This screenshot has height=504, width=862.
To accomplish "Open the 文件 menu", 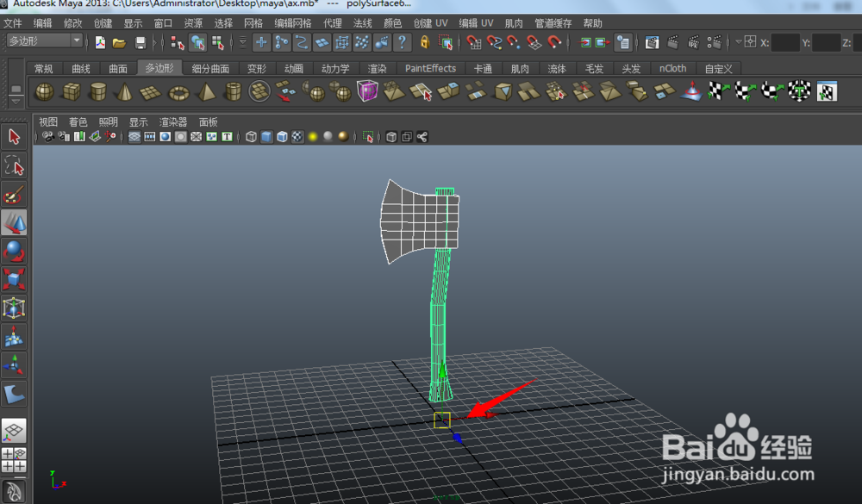I will pos(13,23).
